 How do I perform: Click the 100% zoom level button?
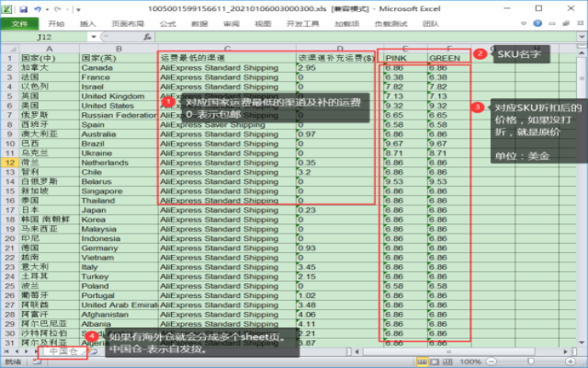click(x=469, y=362)
